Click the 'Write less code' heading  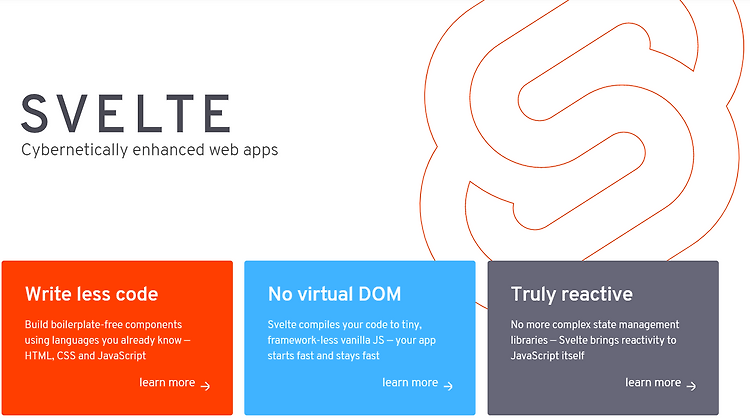[x=91, y=294]
